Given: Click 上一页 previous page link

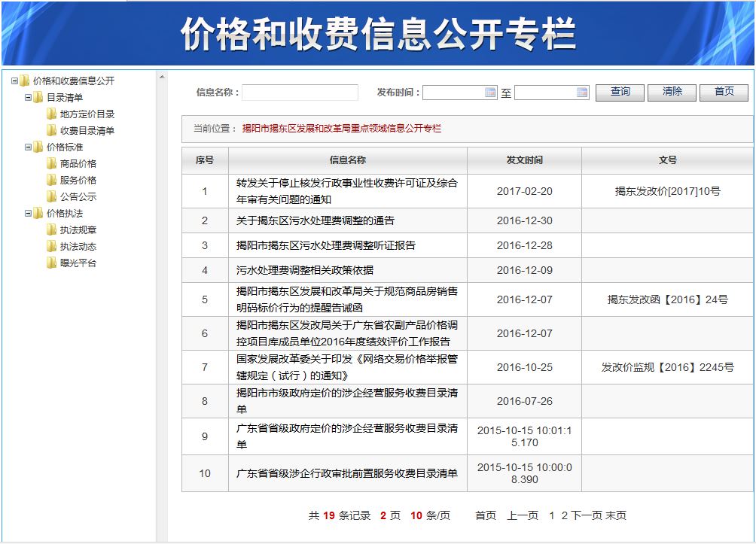Looking at the screenshot, I should point(523,515).
